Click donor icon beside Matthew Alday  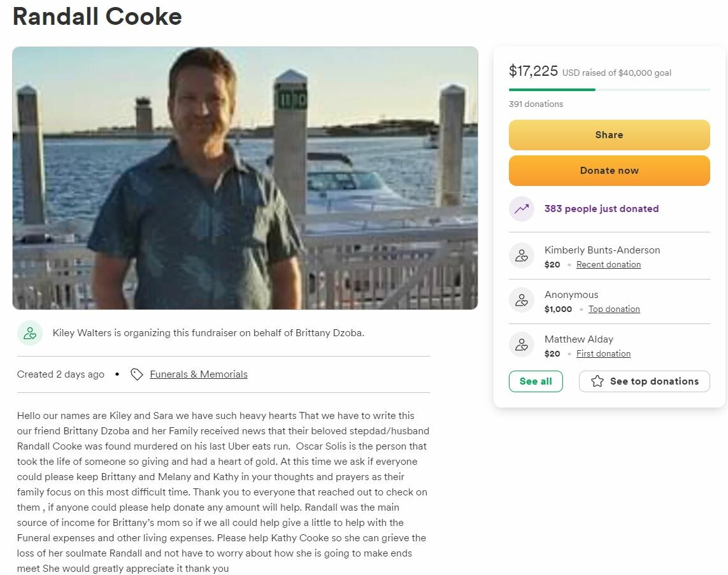pos(522,344)
